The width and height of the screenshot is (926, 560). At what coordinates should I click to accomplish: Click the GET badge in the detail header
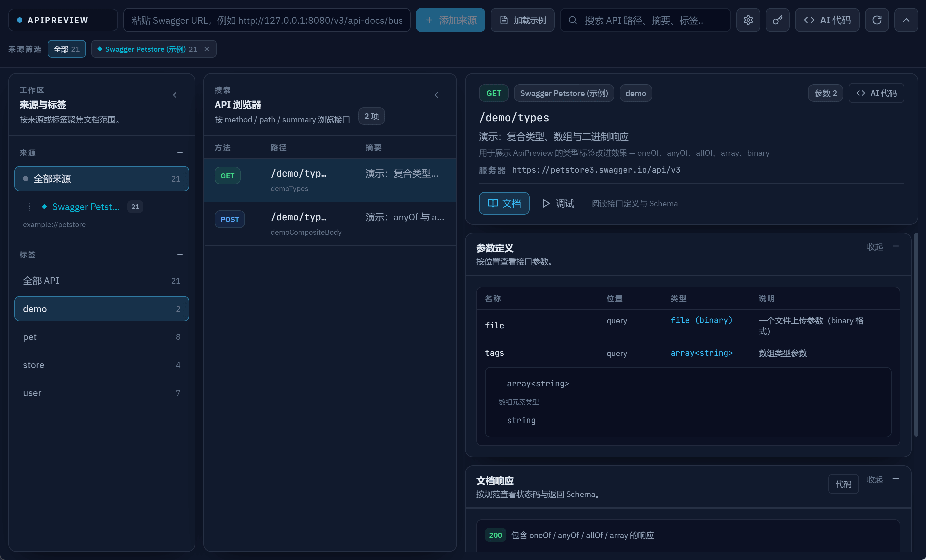tap(493, 93)
